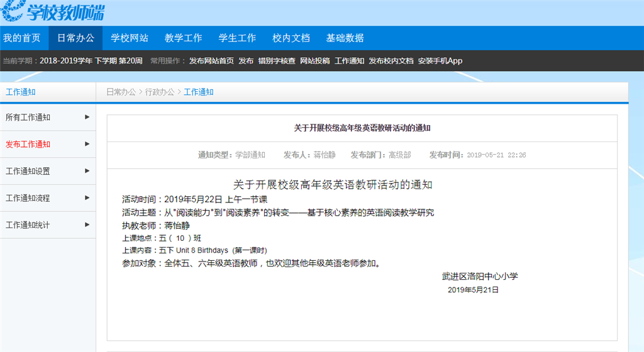Select the 基础数据 tab

click(345, 38)
